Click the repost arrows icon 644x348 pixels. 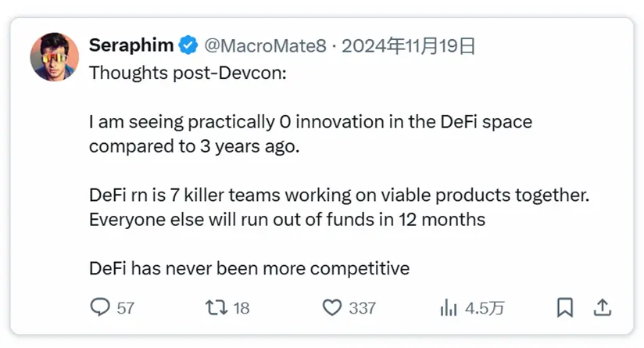tap(215, 307)
